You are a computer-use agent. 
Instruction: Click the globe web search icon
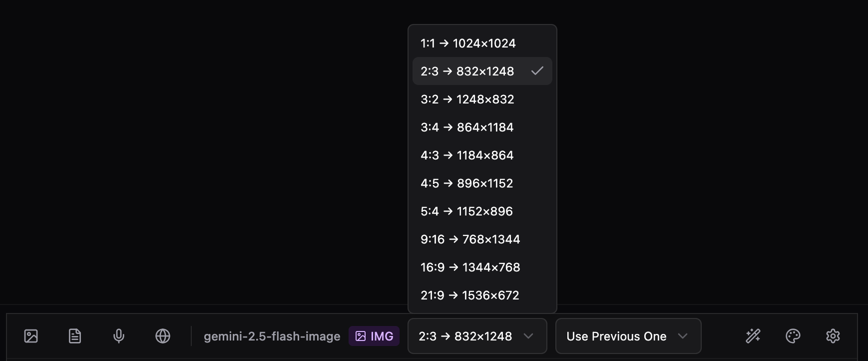163,336
